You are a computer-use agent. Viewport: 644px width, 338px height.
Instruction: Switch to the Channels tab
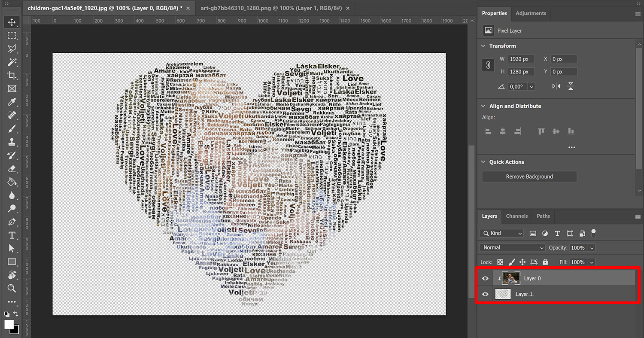517,216
